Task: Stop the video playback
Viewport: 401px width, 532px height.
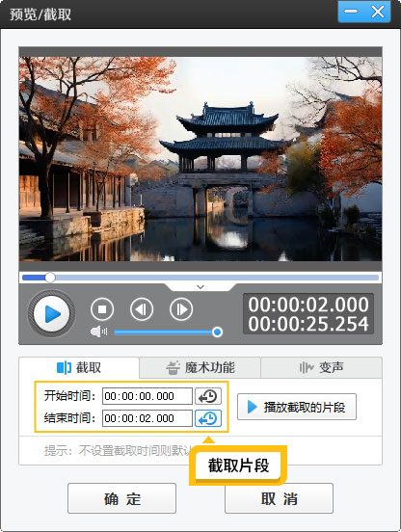Action: coord(102,309)
